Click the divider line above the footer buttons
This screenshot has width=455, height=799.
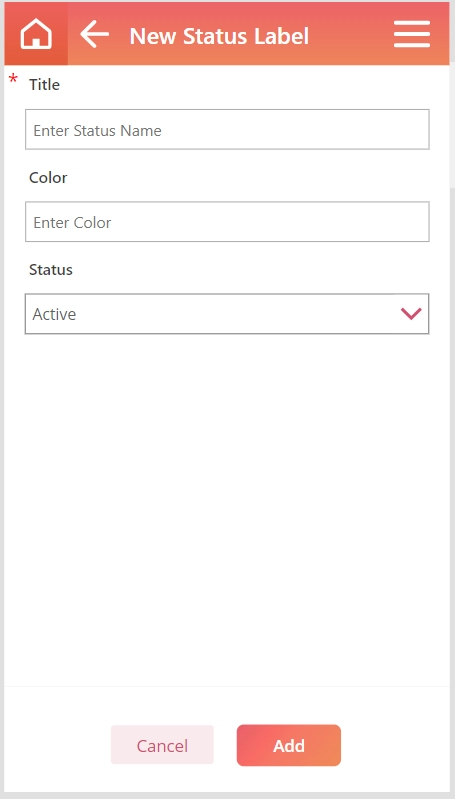click(227, 686)
